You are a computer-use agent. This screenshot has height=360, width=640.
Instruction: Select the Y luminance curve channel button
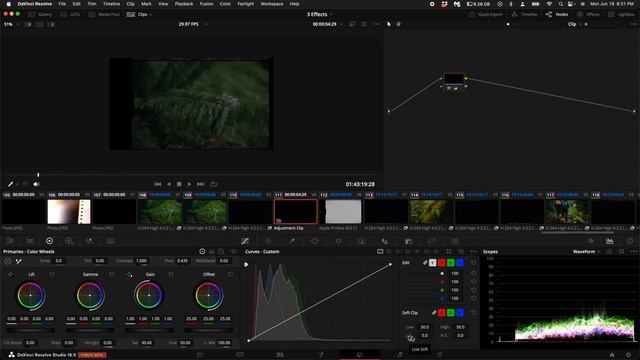433,262
